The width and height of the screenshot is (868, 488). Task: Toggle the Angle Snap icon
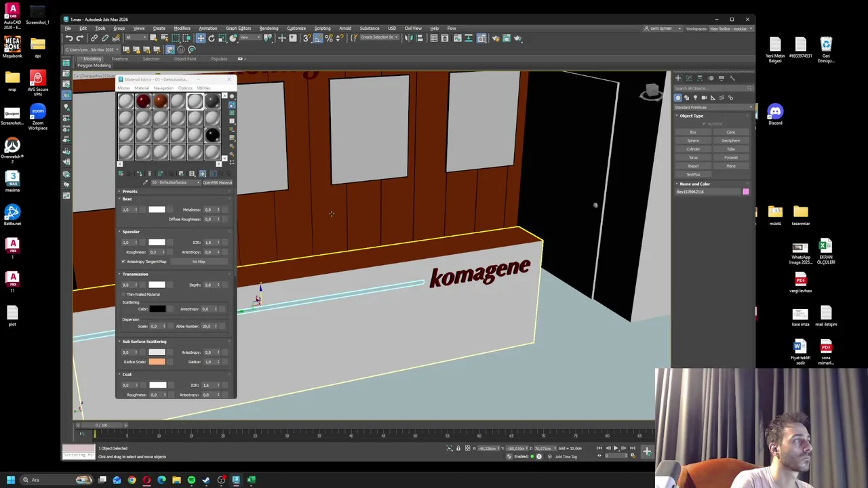point(317,39)
